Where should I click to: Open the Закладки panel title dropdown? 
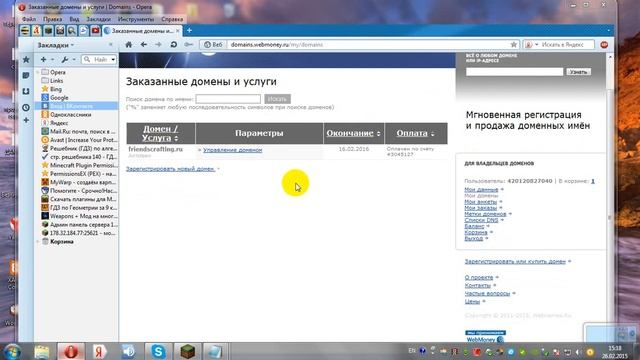(x=56, y=45)
